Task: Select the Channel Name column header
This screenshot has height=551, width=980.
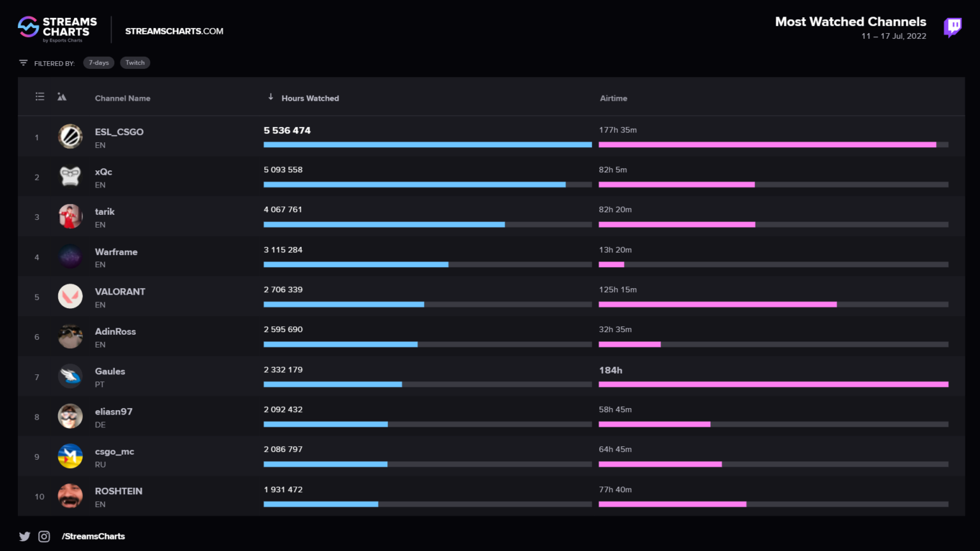Action: point(122,98)
